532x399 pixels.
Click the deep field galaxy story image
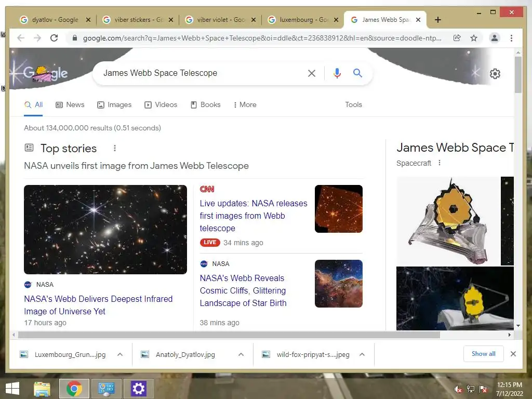coord(105,229)
